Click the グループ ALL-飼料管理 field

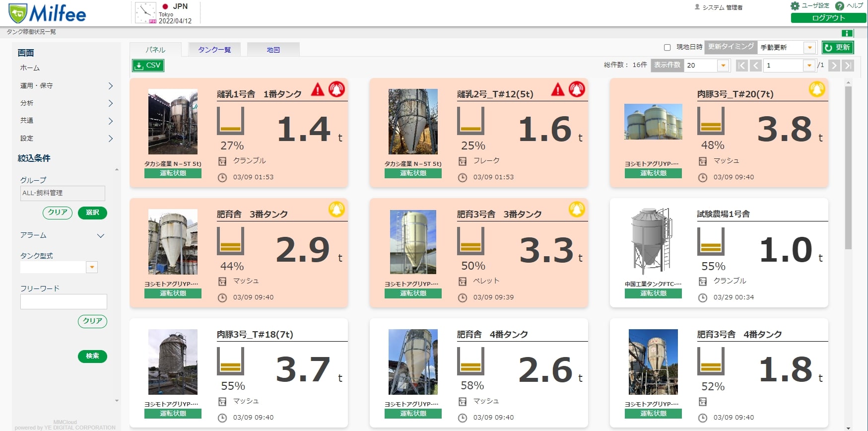[63, 193]
